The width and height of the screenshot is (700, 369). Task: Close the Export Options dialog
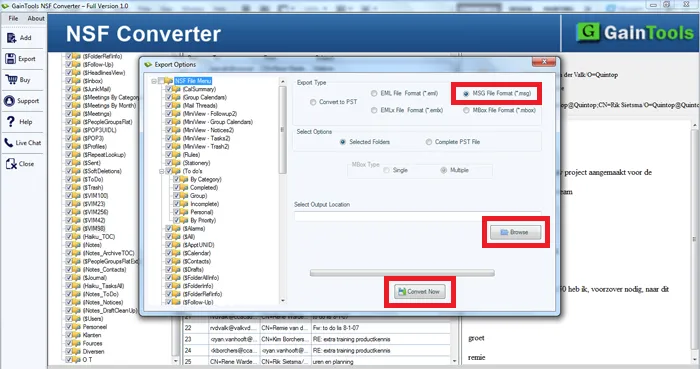tap(544, 62)
